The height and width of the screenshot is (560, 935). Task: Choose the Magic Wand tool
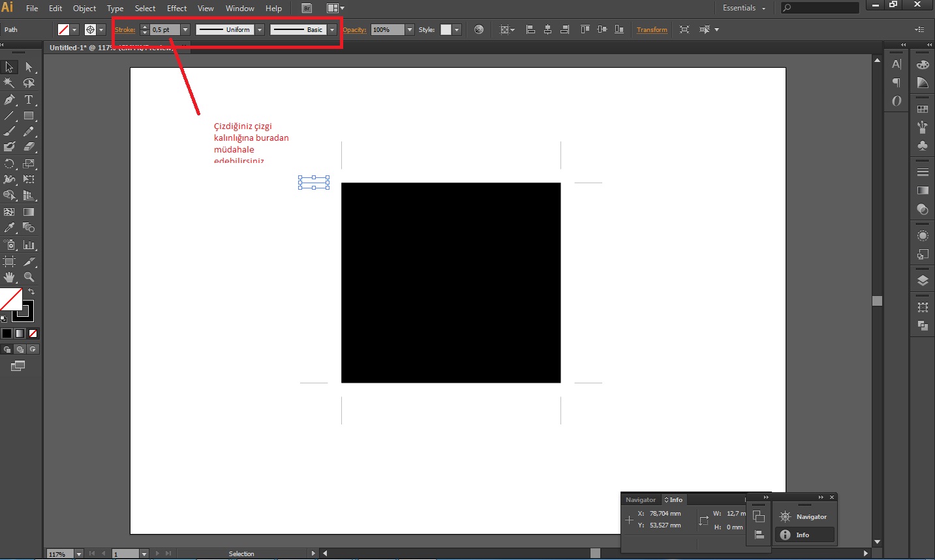click(x=9, y=83)
